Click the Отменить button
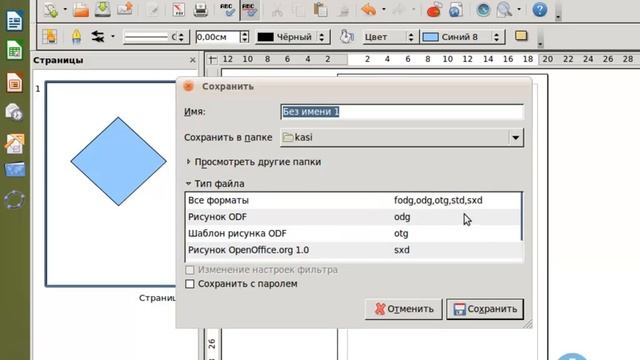Viewport: 640px width, 360px height. click(x=403, y=309)
